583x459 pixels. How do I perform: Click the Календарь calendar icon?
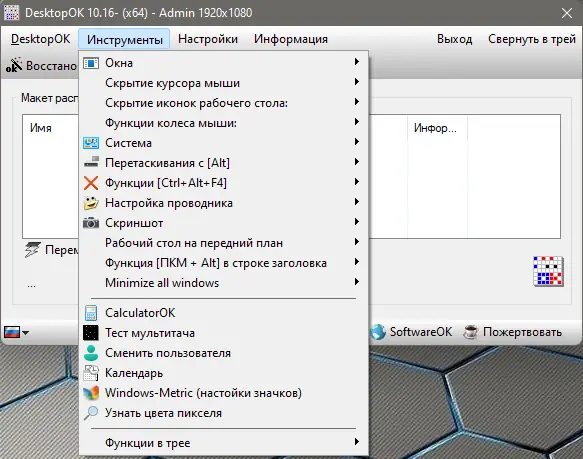click(x=91, y=373)
